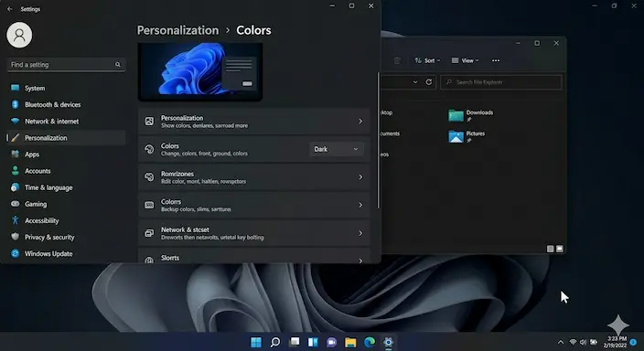Viewport: 644px width, 351px height.
Task: Open the Colorrs Backup colors row
Action: [x=253, y=205]
